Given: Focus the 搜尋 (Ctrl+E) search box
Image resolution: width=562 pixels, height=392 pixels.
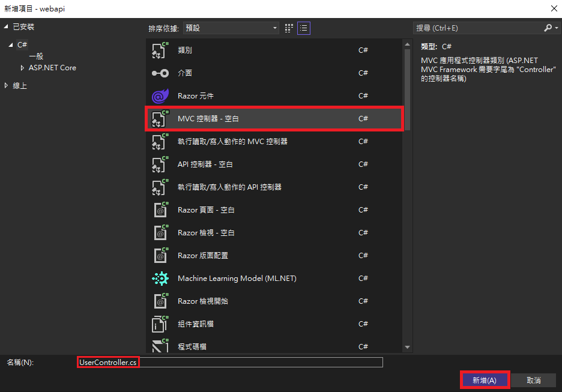Looking at the screenshot, I should [479, 28].
